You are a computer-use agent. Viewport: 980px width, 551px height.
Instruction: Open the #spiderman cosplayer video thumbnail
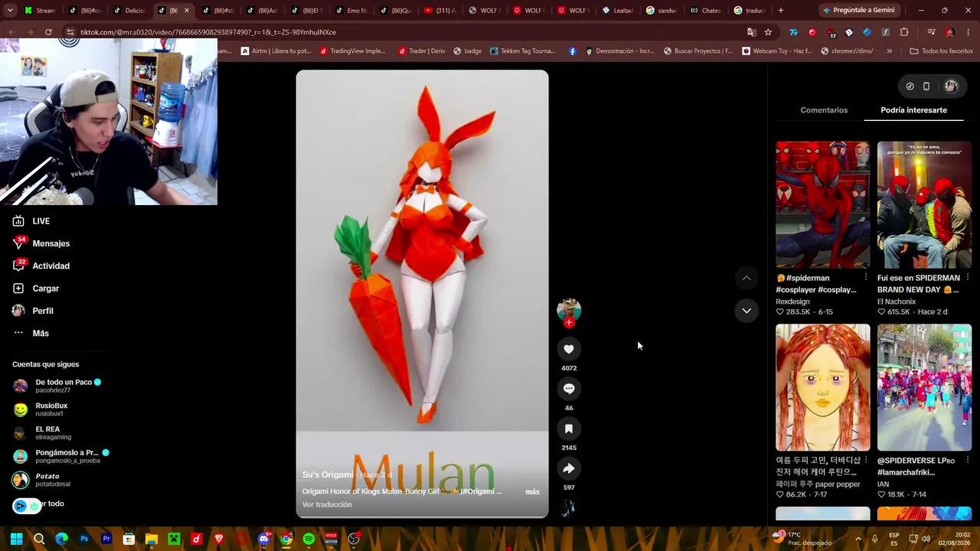pos(823,204)
